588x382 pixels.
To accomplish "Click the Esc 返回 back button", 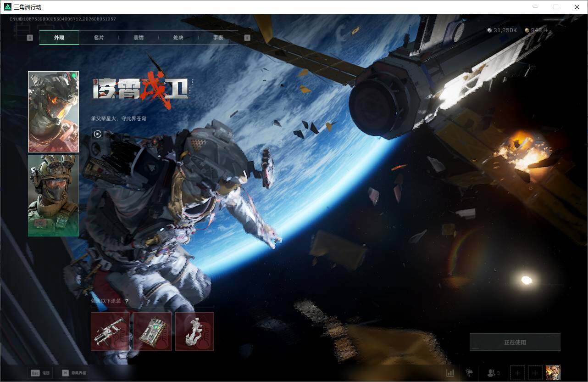I will tap(39, 373).
